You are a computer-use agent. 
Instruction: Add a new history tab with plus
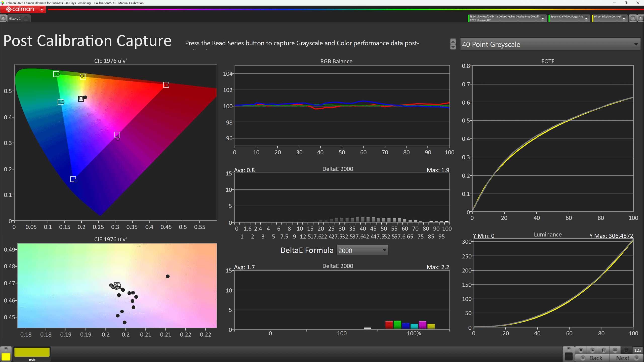26,19
